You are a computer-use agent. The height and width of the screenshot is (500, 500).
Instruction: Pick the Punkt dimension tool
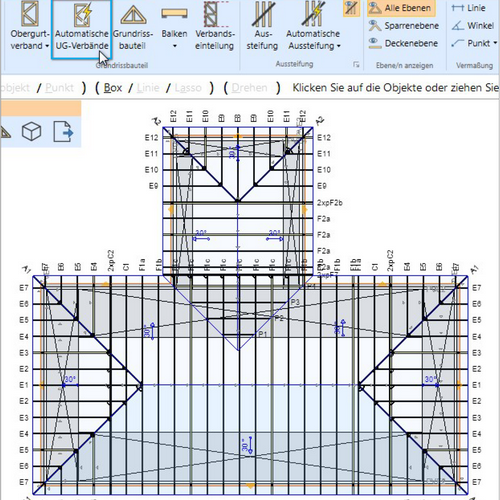coord(470,43)
